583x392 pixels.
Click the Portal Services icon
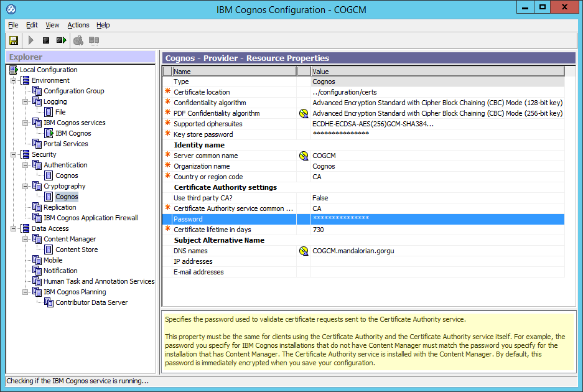click(x=37, y=144)
